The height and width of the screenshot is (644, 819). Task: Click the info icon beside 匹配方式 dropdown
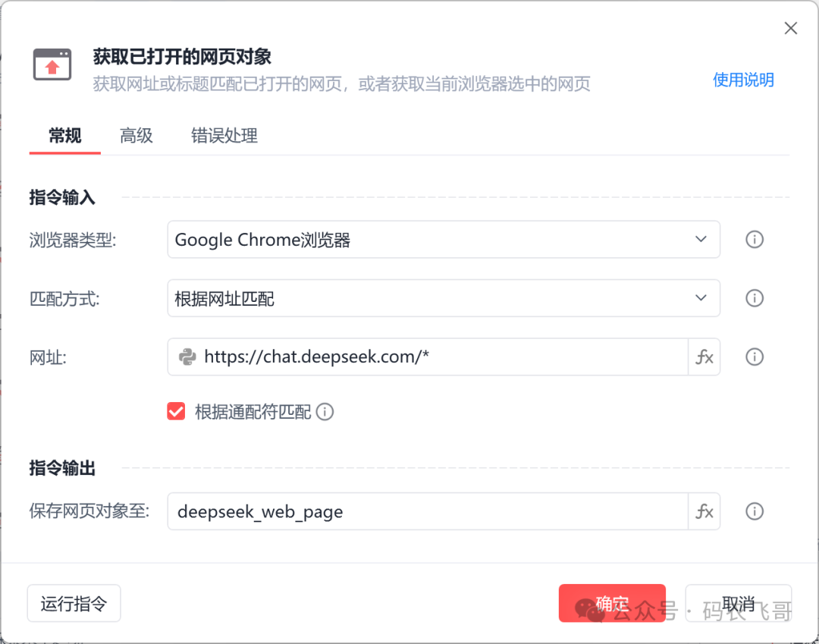pyautogui.click(x=755, y=298)
